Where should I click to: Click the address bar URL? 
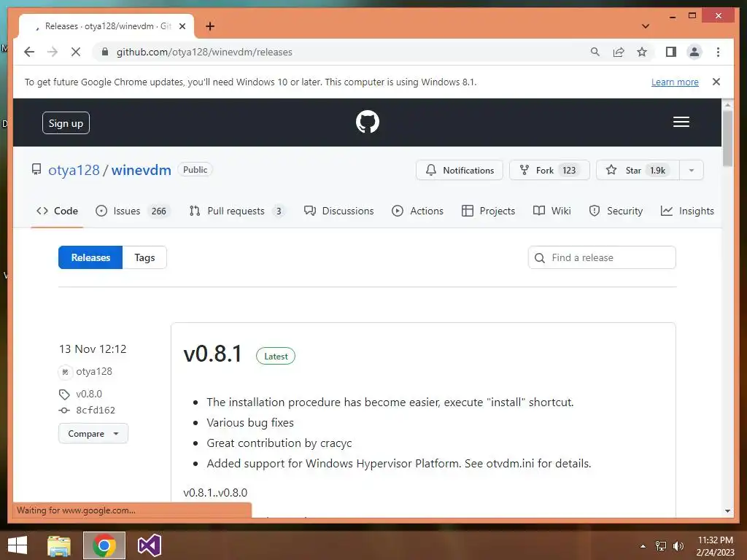(x=204, y=52)
